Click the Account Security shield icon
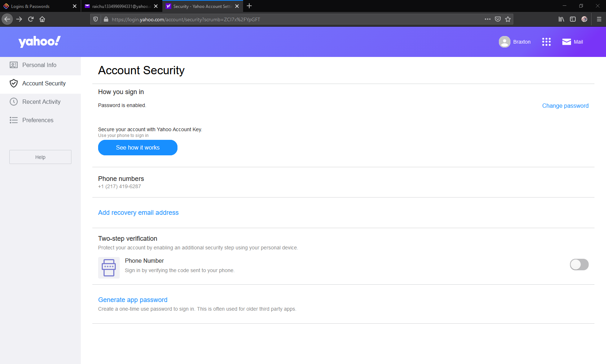Image resolution: width=606 pixels, height=364 pixels. 14,83
